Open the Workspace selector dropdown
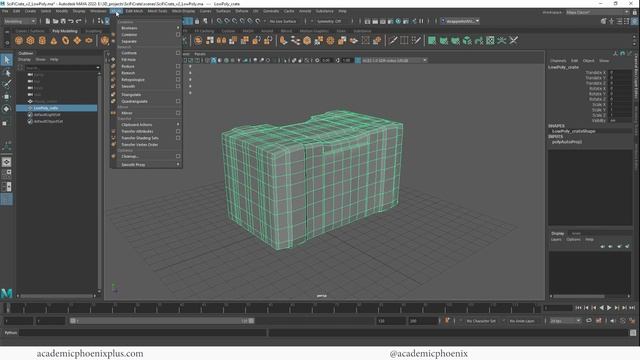Viewport: 640px width, 360px height. [x=598, y=12]
